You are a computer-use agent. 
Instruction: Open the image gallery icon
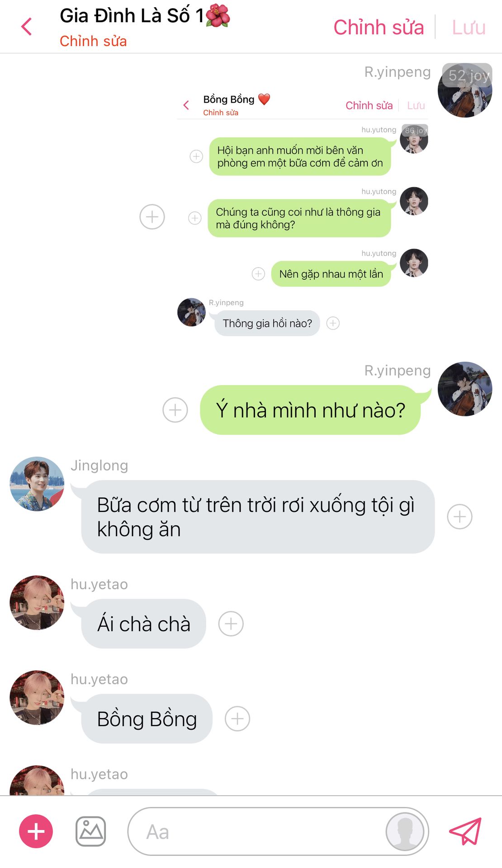click(90, 831)
